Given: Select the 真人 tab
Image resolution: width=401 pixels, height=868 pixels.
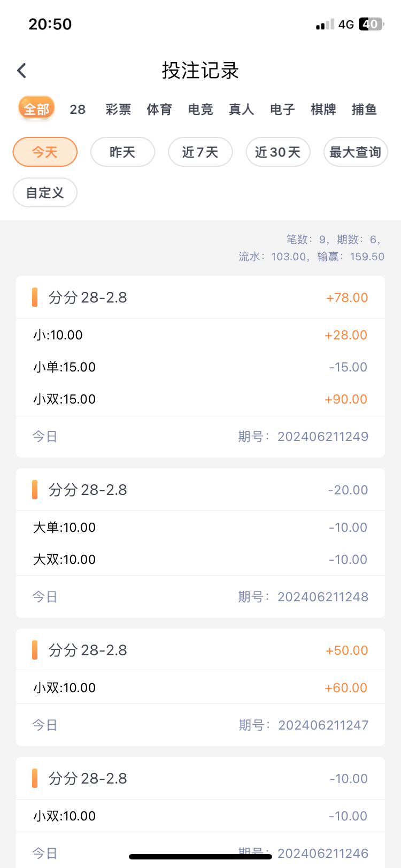Looking at the screenshot, I should point(241,110).
